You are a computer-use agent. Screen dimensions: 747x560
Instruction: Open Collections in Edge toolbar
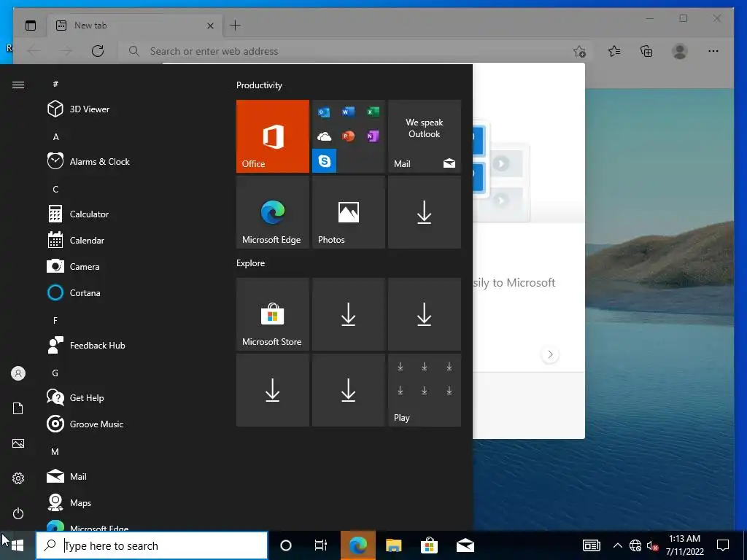coord(646,51)
